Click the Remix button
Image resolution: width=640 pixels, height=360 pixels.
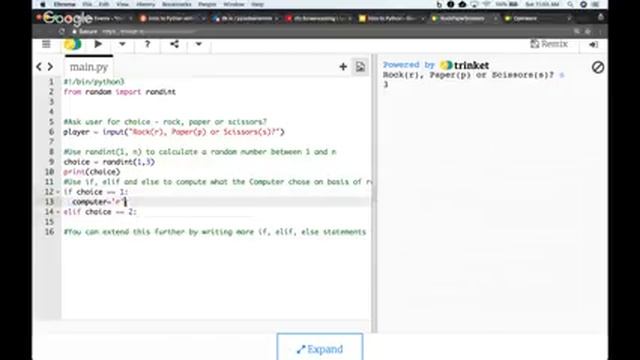click(549, 44)
